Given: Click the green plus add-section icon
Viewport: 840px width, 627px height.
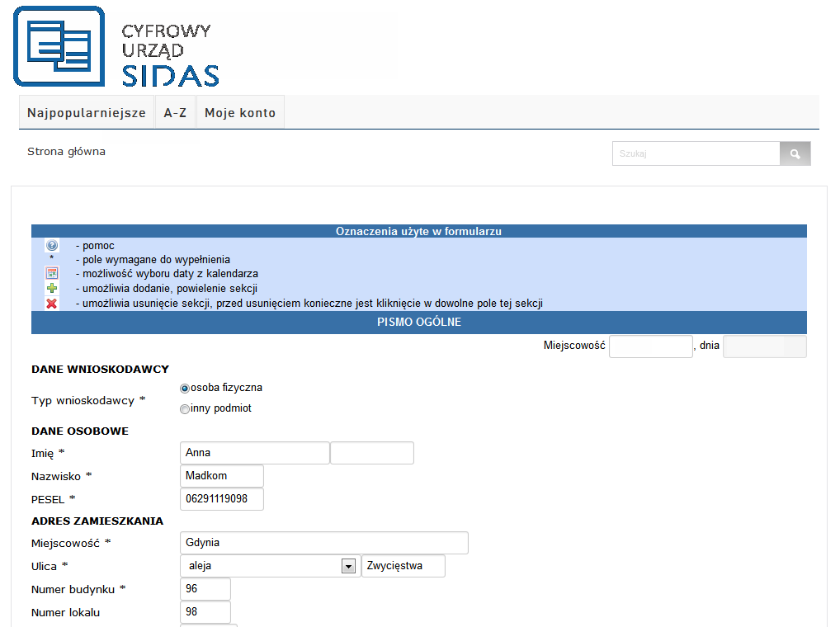Looking at the screenshot, I should coord(52,289).
